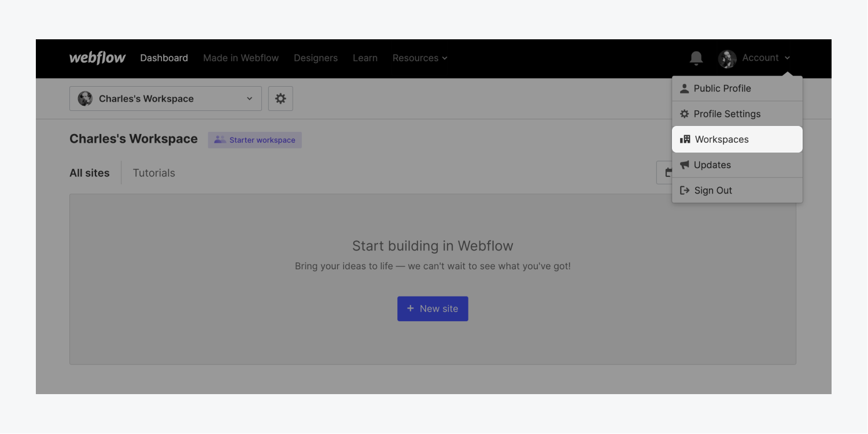Open the notifications bell
Viewport: 868px width, 434px height.
[x=696, y=58]
